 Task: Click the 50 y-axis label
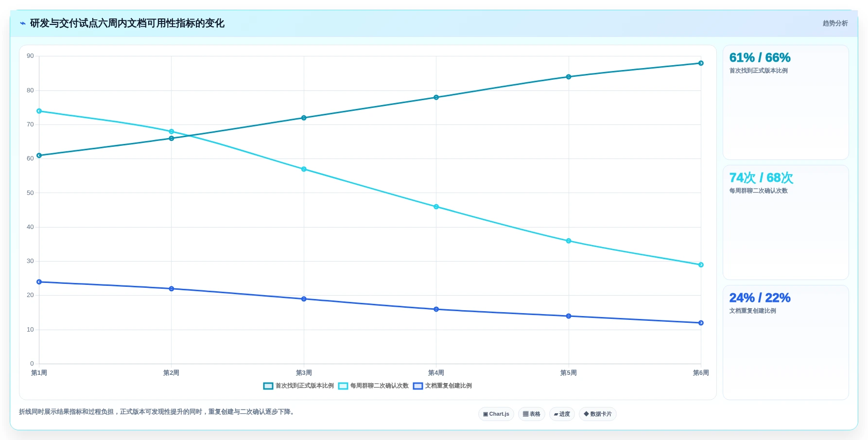point(31,193)
